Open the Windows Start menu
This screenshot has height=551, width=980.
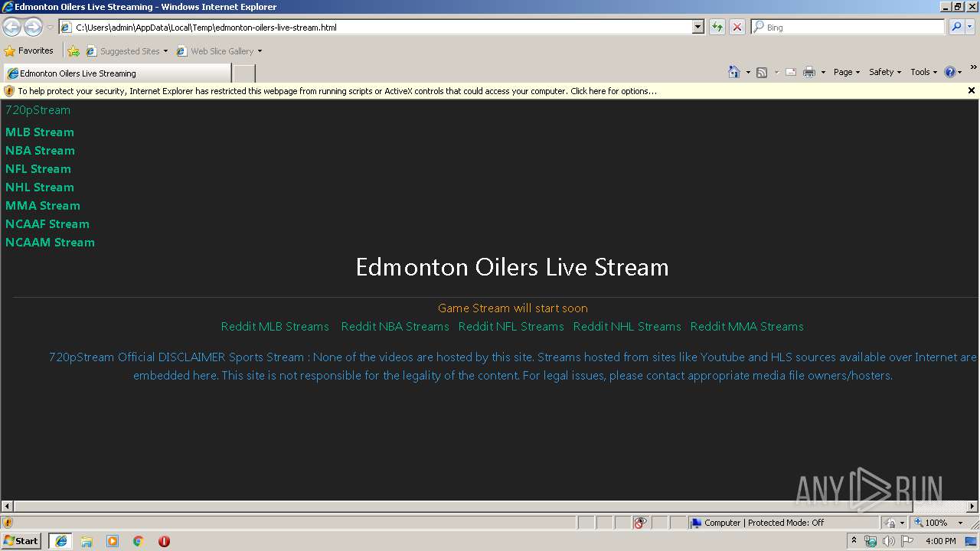point(21,541)
